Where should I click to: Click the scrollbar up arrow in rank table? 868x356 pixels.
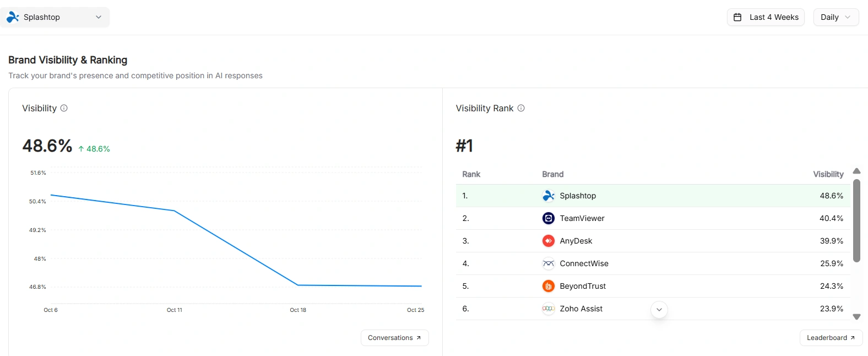click(856, 171)
